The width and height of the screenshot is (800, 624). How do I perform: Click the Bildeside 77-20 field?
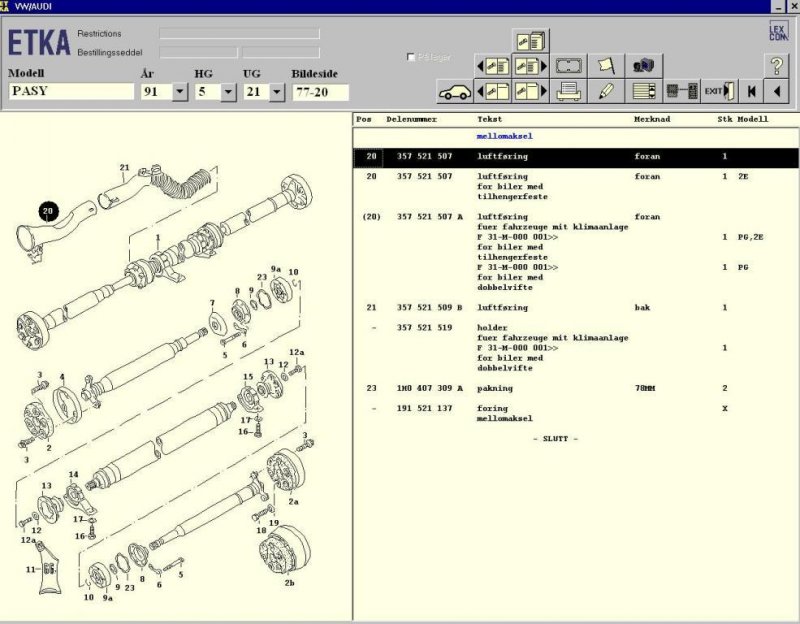tap(319, 92)
